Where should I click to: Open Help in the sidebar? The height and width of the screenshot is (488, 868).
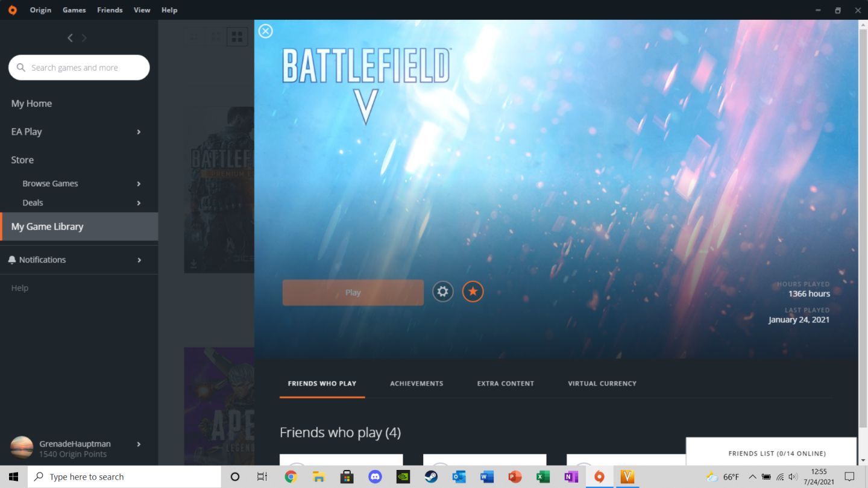(x=20, y=288)
